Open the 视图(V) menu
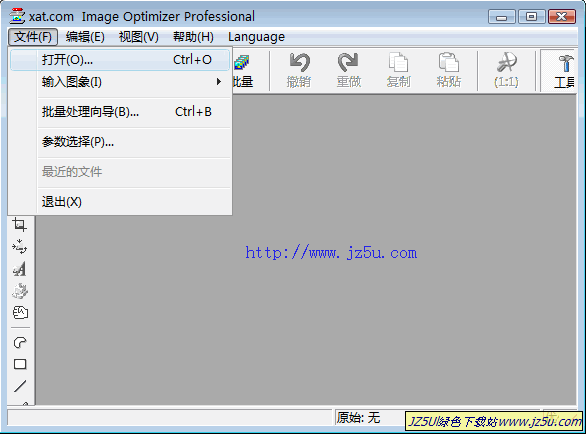This screenshot has width=586, height=434. (139, 37)
